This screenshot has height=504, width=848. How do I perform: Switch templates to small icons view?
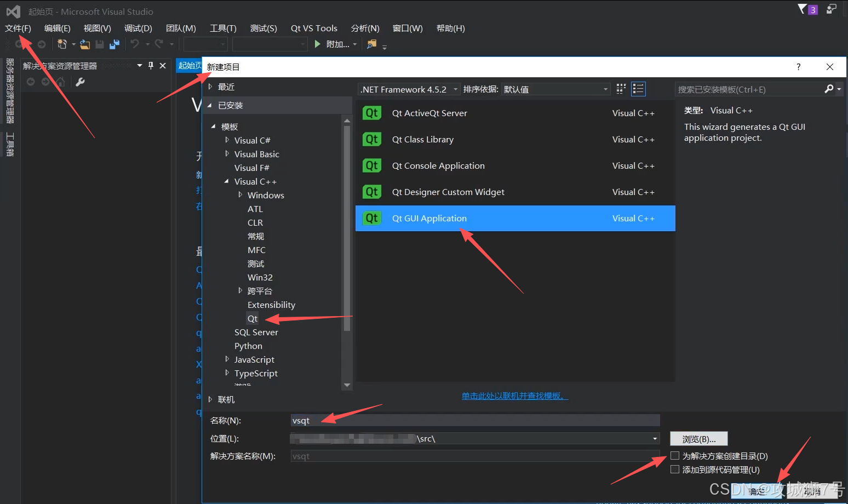(621, 89)
